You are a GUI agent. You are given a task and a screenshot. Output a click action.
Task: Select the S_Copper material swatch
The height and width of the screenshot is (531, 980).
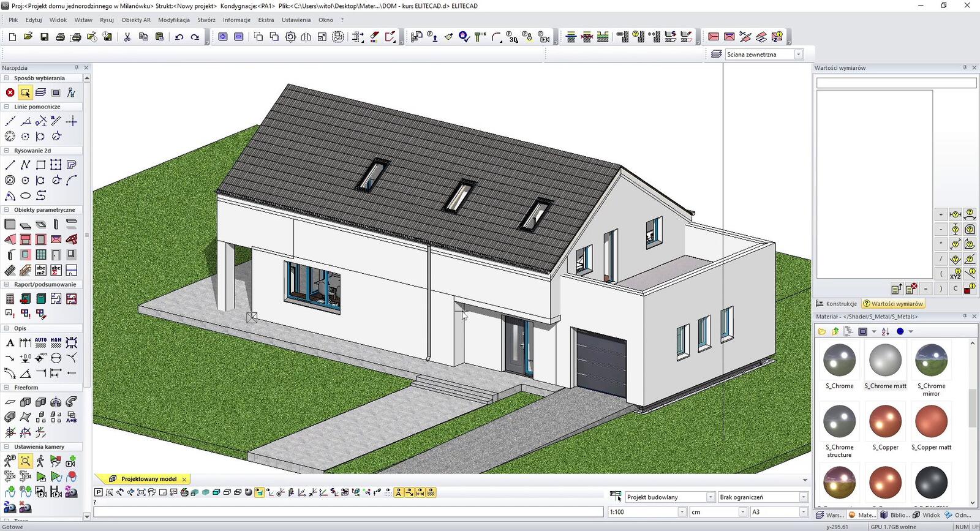click(x=885, y=422)
